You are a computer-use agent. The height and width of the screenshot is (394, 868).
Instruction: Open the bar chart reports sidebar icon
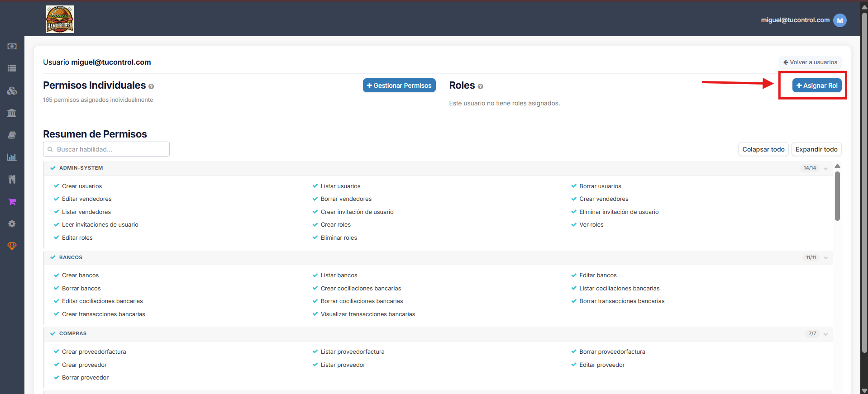[12, 157]
